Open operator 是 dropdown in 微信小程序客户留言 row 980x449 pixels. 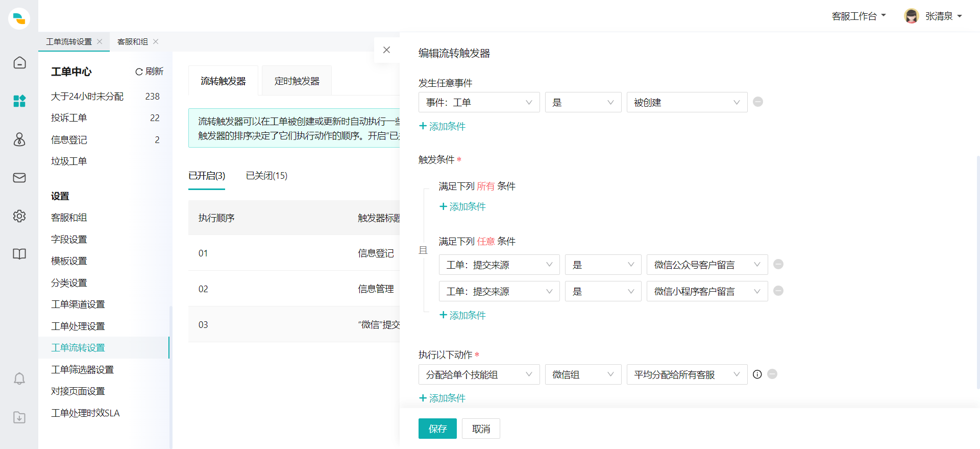603,291
